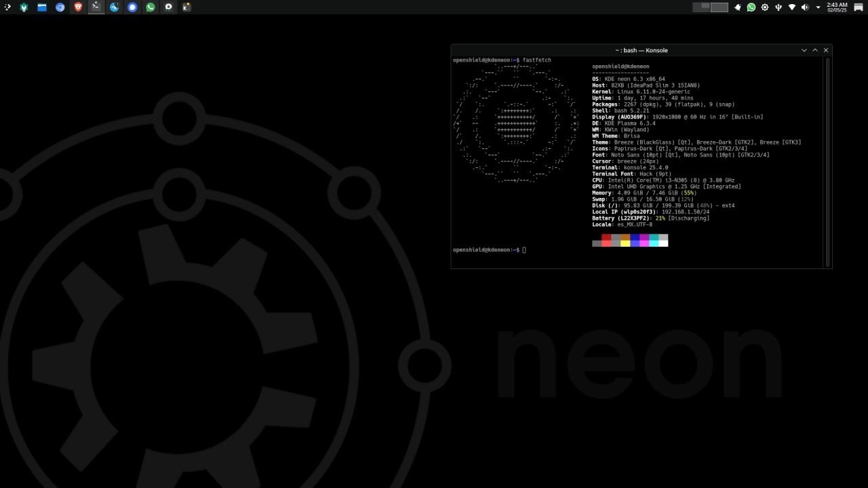
Task: Switch to the second virtual desktop in the pager
Action: [719, 7]
